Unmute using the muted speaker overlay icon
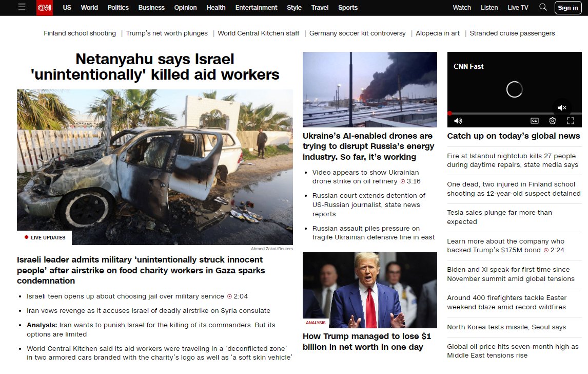This screenshot has width=588, height=374. point(562,108)
